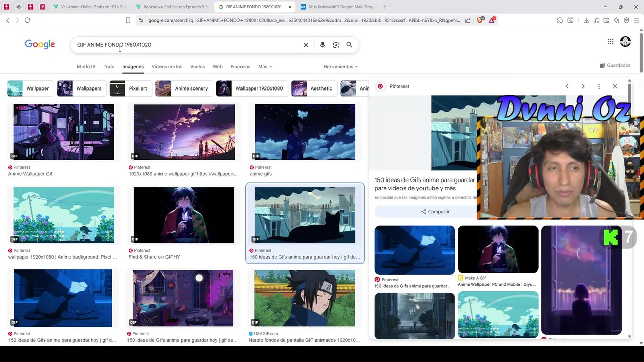Open a new browser tab with plus

click(x=385, y=7)
